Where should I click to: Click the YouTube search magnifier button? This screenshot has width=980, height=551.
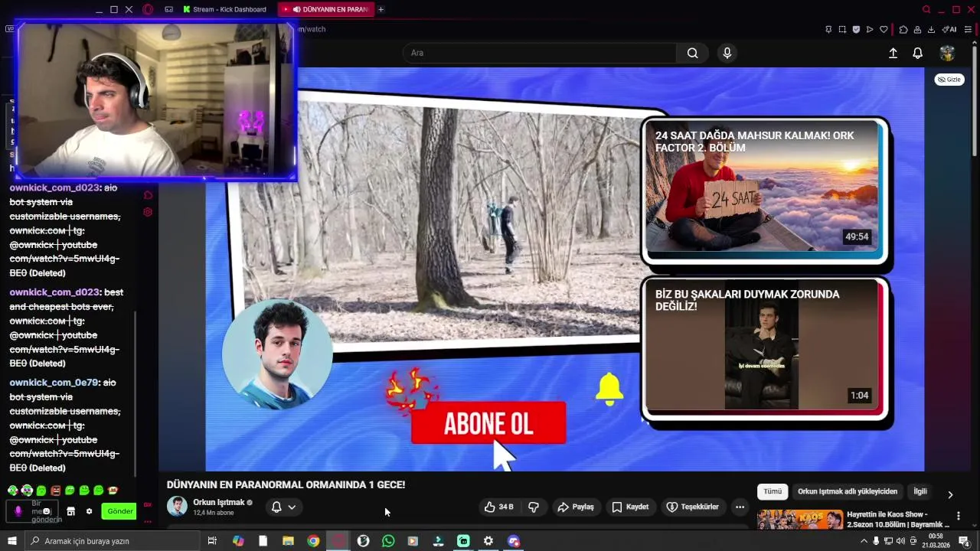click(x=692, y=53)
